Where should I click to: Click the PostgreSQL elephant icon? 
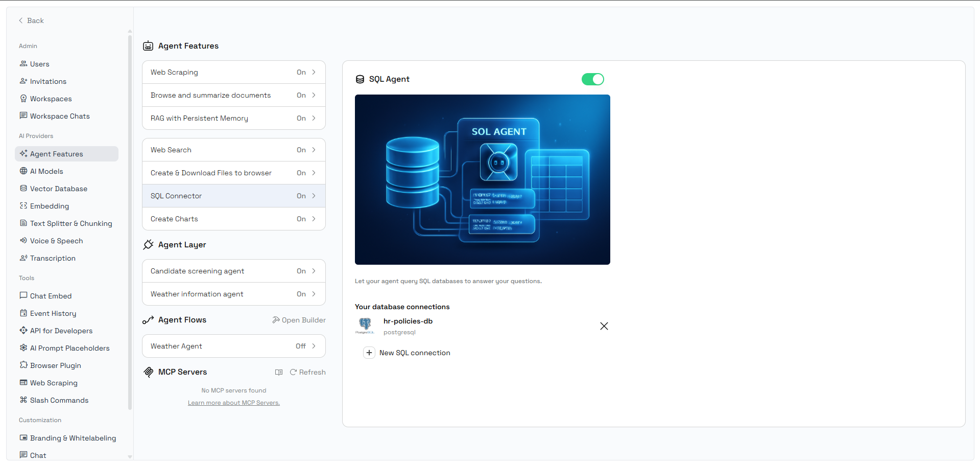click(x=365, y=325)
